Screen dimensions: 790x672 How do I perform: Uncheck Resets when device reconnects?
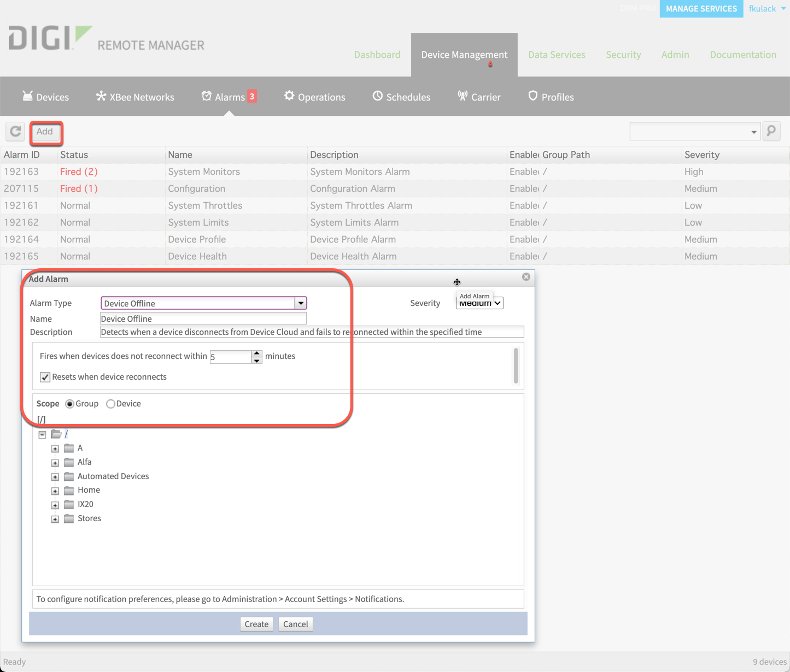click(x=45, y=377)
